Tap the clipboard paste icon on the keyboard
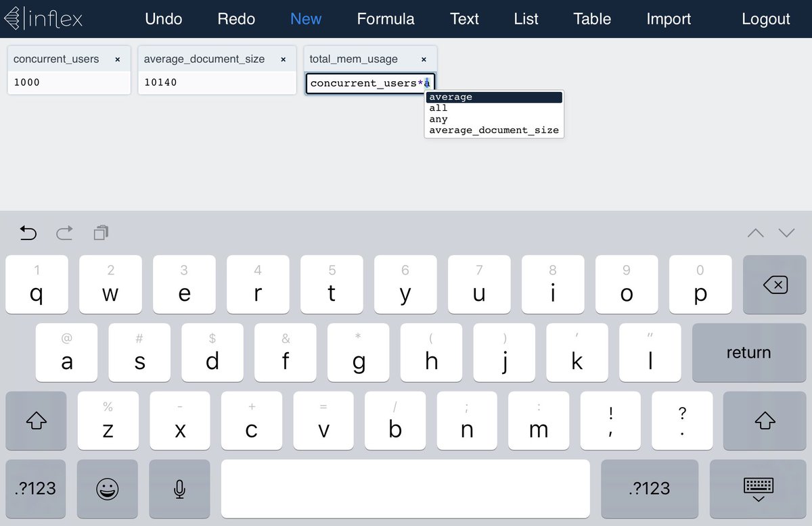812x526 pixels. (100, 233)
